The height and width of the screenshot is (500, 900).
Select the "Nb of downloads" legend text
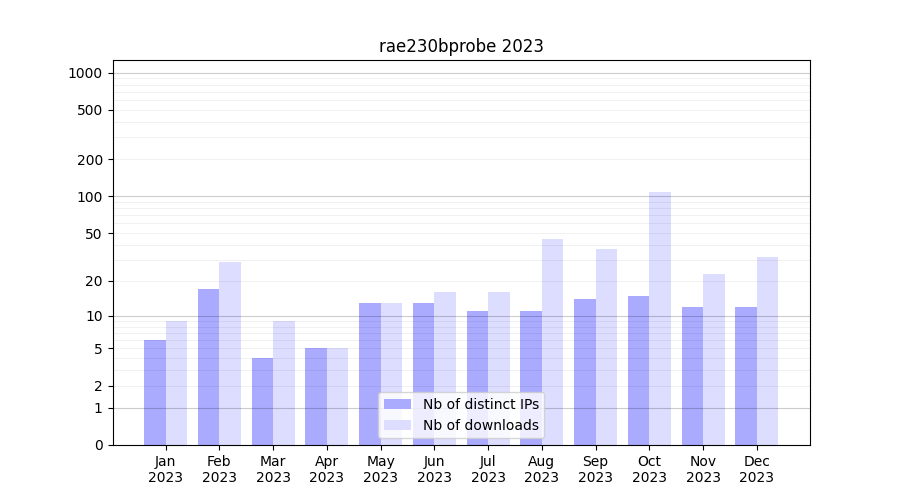pyautogui.click(x=480, y=425)
